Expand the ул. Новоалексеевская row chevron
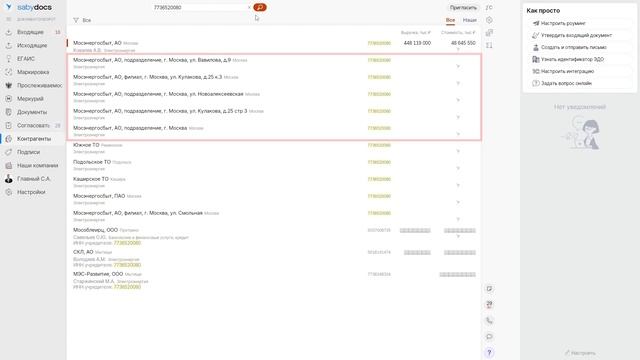 [458, 100]
